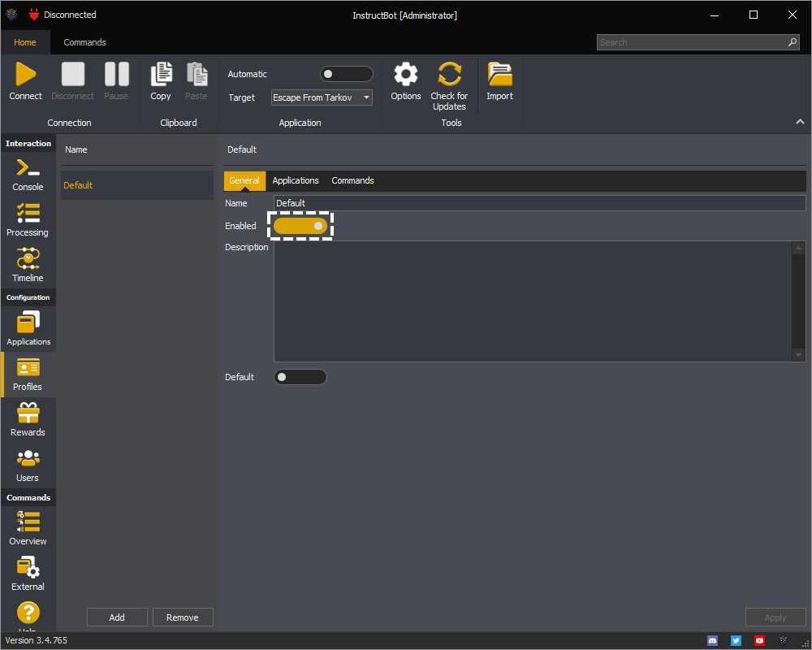812x650 pixels.
Task: Click the Add profile button
Action: click(x=117, y=617)
